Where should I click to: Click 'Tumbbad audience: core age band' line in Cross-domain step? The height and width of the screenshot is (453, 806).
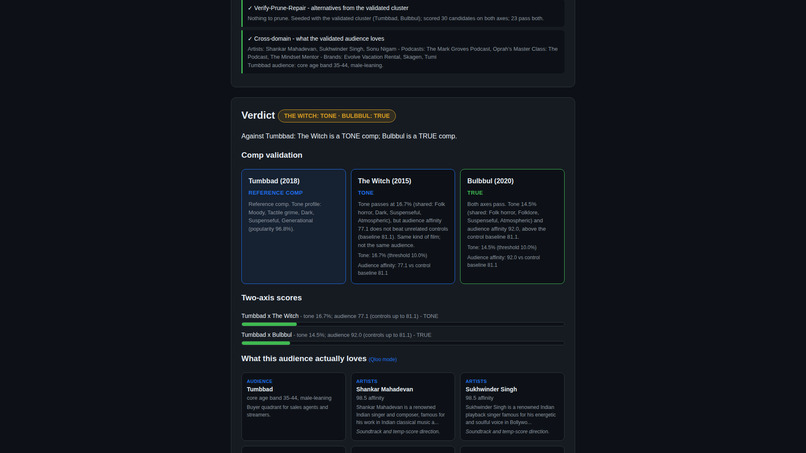click(x=315, y=65)
